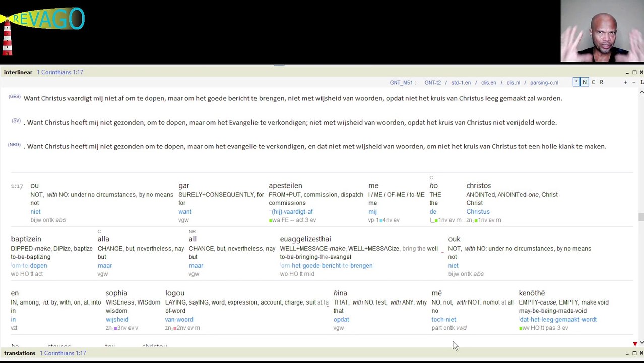Select the parsing-c.nl layer

point(544,83)
